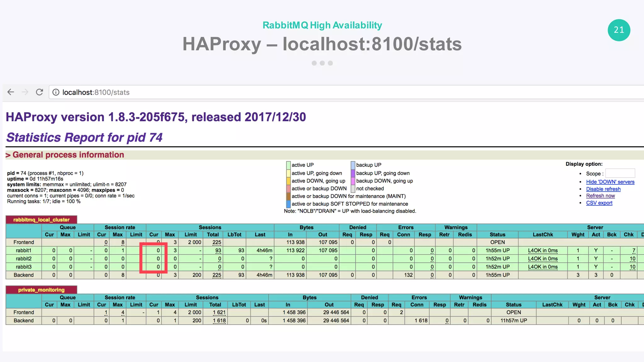Viewport: 644px width, 362px height.
Task: Click rabbit1 Last session 4h46m
Action: (x=264, y=250)
